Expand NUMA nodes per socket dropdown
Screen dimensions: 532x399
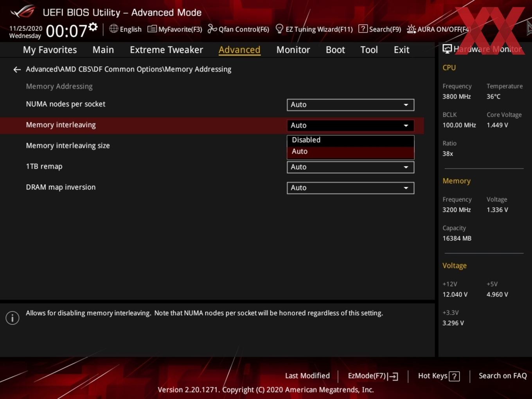pos(350,105)
